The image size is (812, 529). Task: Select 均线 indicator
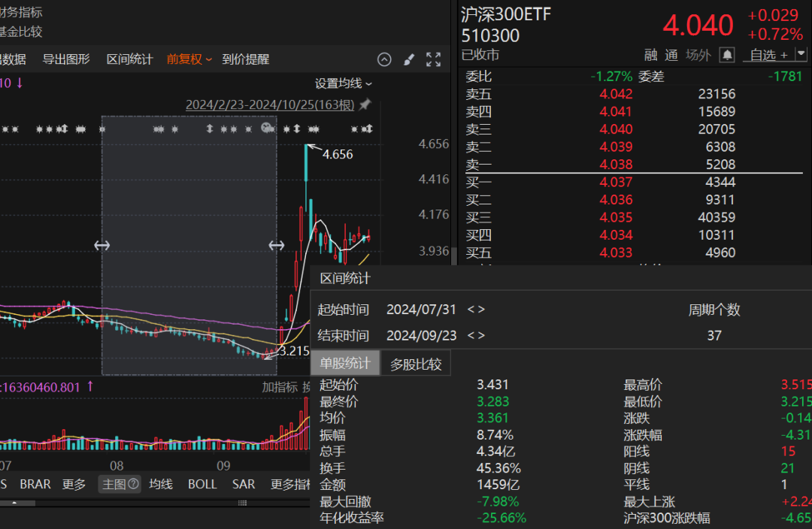[x=161, y=484]
